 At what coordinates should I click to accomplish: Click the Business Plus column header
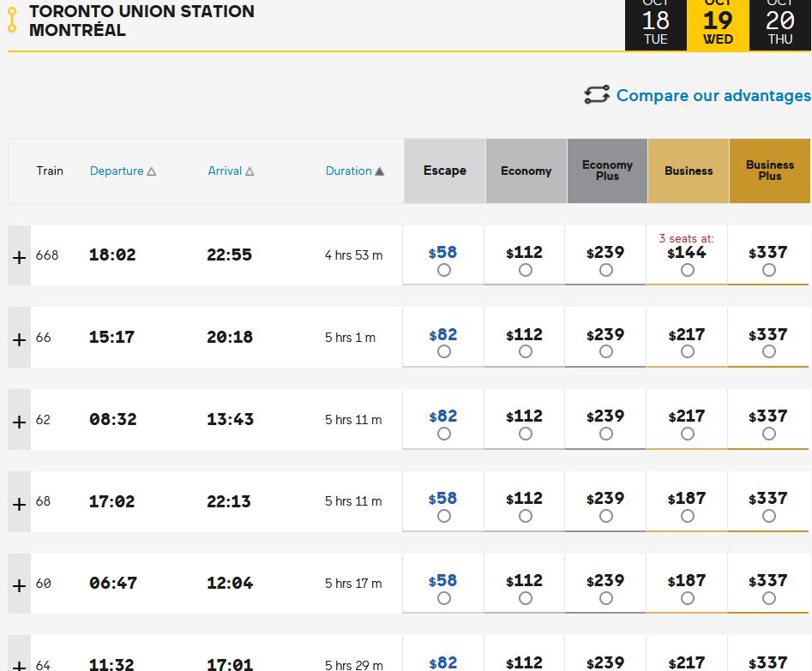pos(769,171)
